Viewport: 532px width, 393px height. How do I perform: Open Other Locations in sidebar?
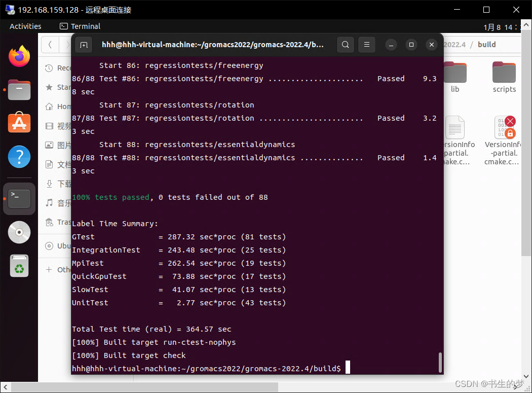coord(58,270)
